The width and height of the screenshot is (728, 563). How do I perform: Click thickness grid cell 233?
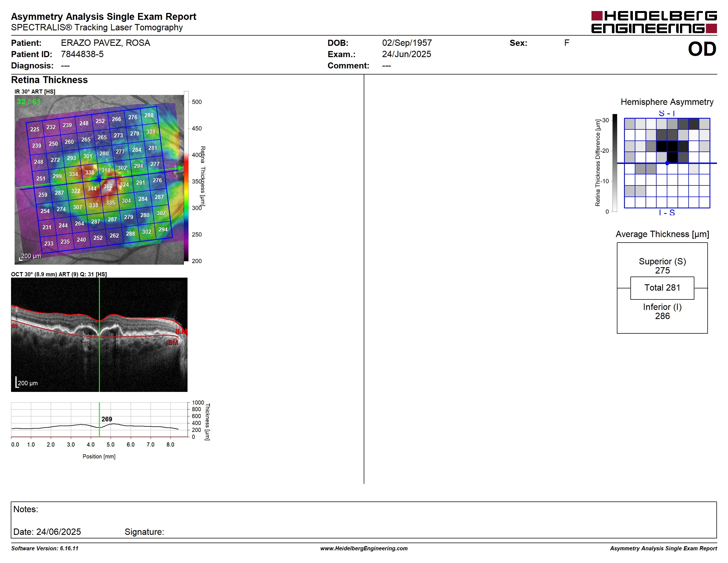coord(49,244)
